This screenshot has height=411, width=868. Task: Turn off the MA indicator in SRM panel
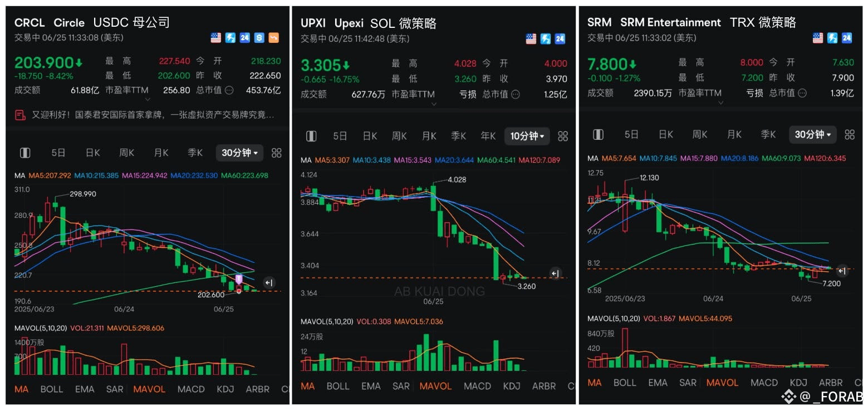click(595, 383)
